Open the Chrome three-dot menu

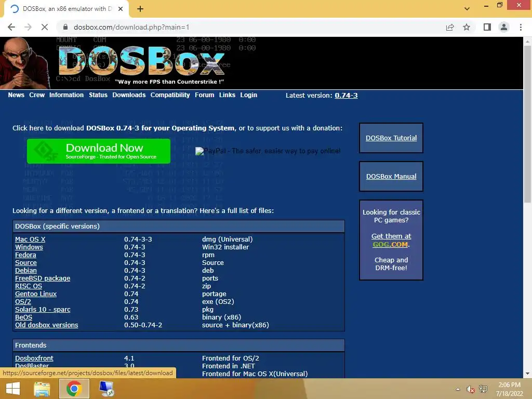click(x=521, y=27)
